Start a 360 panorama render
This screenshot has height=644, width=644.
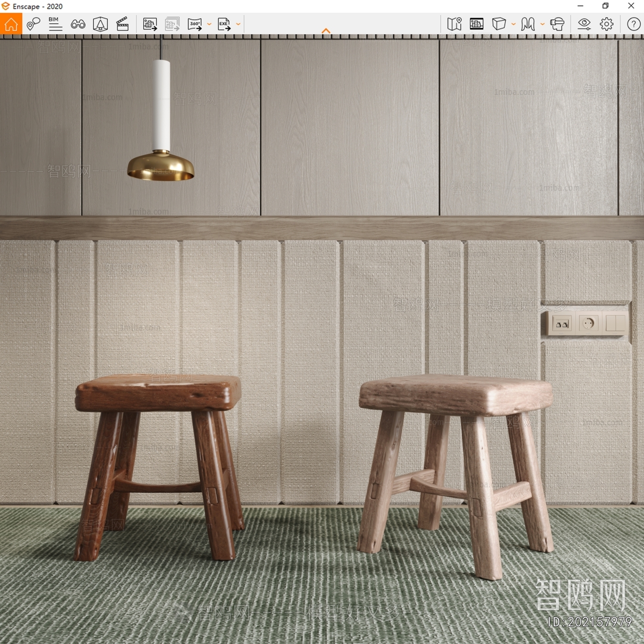click(x=195, y=25)
